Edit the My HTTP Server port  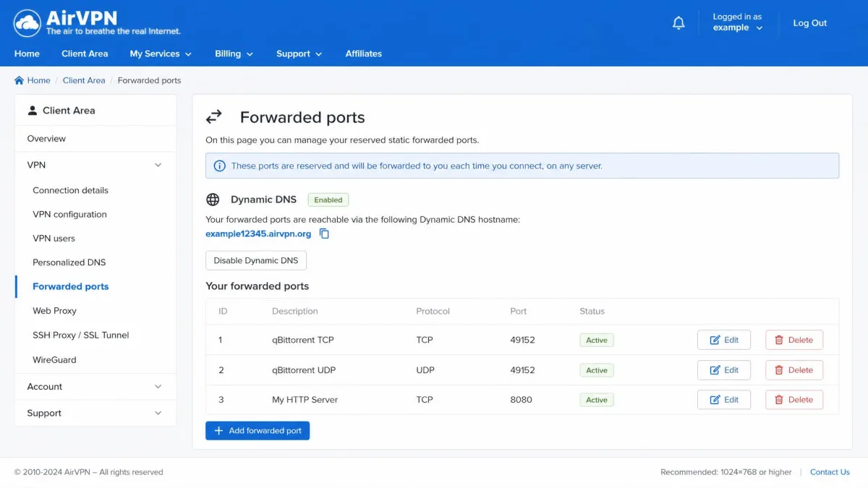point(724,400)
